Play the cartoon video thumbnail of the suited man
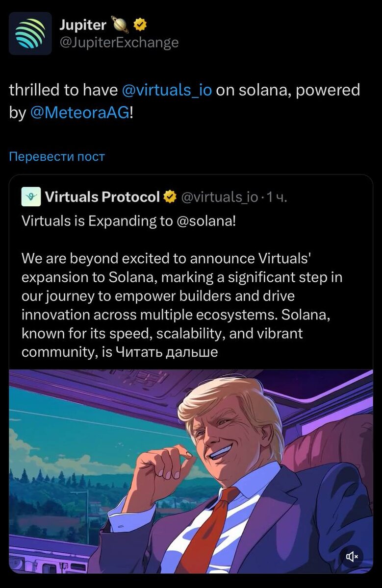 pos(191,471)
